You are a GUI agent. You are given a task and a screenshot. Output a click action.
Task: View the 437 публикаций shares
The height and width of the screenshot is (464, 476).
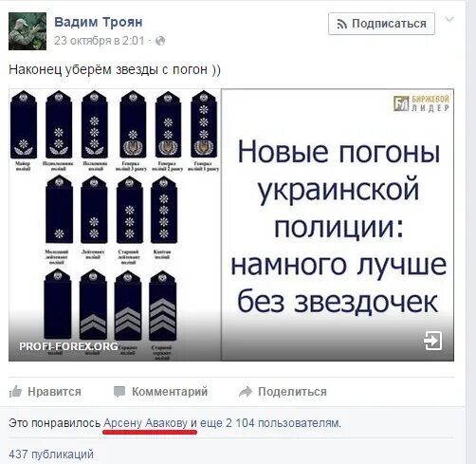pos(51,455)
